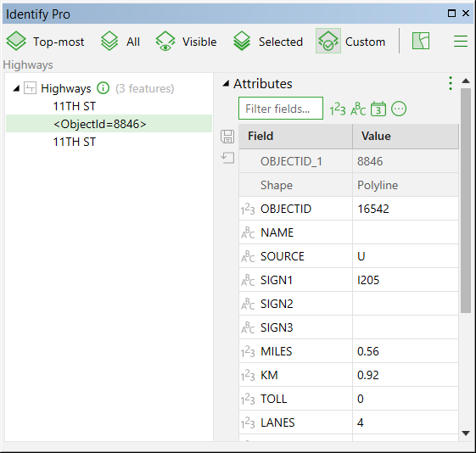Click the save attribute edits icon

[227, 137]
